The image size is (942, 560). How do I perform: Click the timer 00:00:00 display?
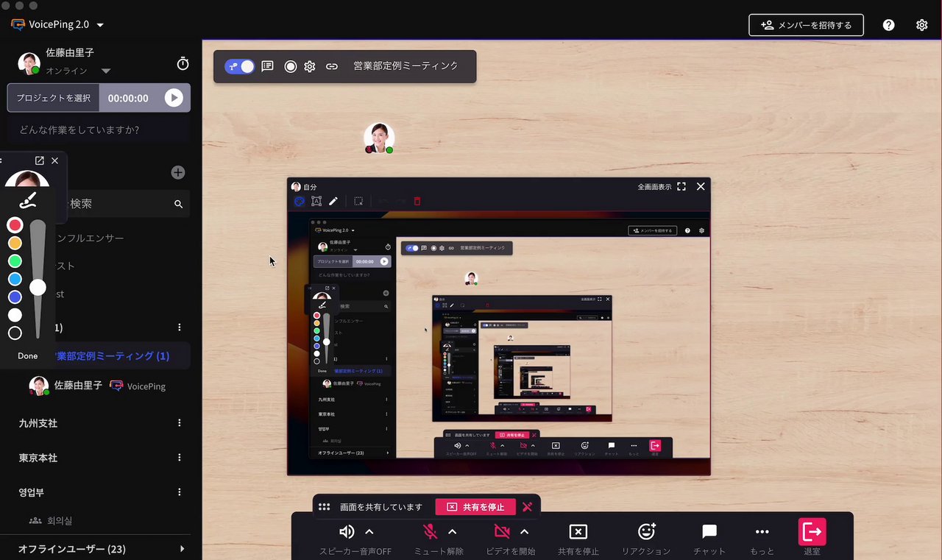click(128, 99)
